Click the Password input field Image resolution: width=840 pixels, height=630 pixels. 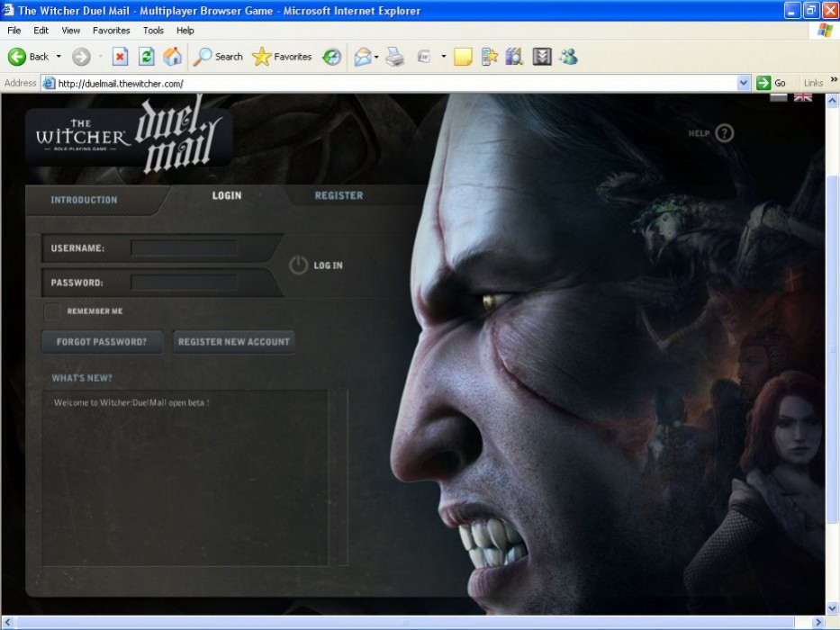(x=185, y=283)
